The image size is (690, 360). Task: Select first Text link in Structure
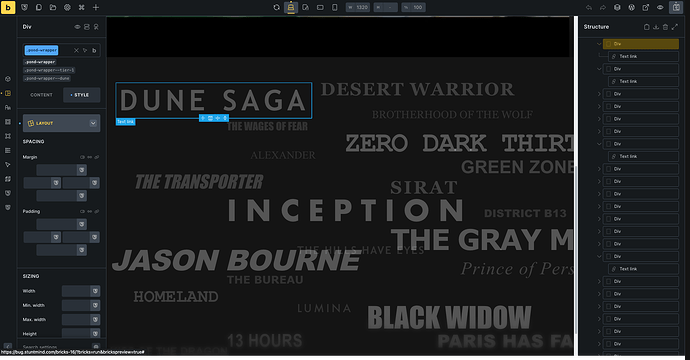643,56
